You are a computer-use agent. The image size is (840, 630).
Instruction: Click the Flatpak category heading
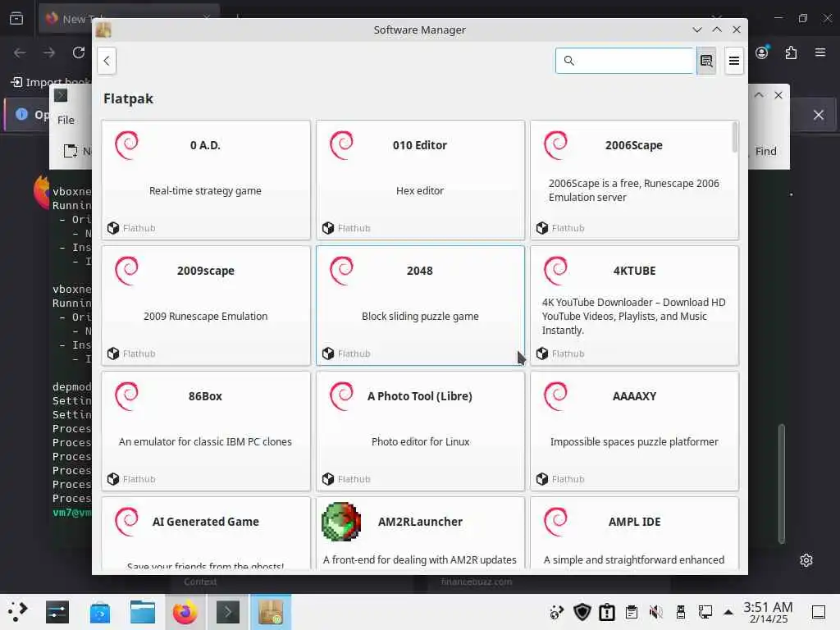(x=128, y=98)
